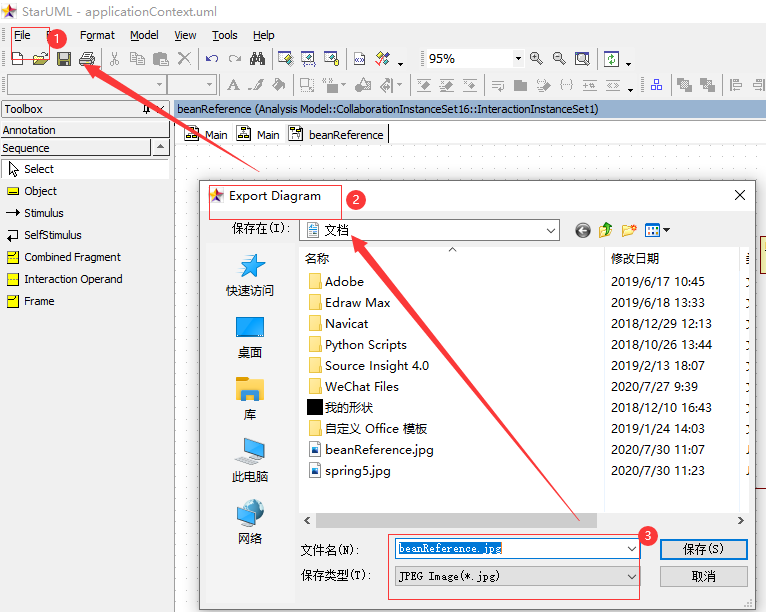Open the 保存类型 file type dropdown
The image size is (766, 612).
631,576
